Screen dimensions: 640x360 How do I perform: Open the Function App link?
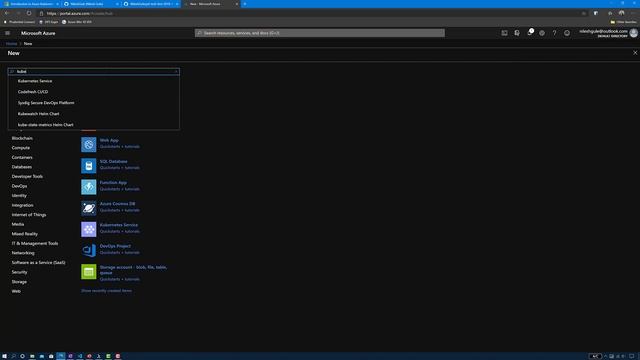click(113, 183)
